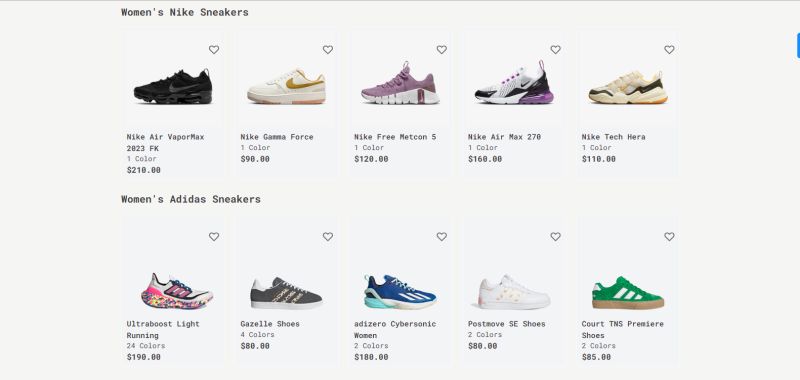
Task: Click the blue scrollbar handle at right edge
Action: 798,46
